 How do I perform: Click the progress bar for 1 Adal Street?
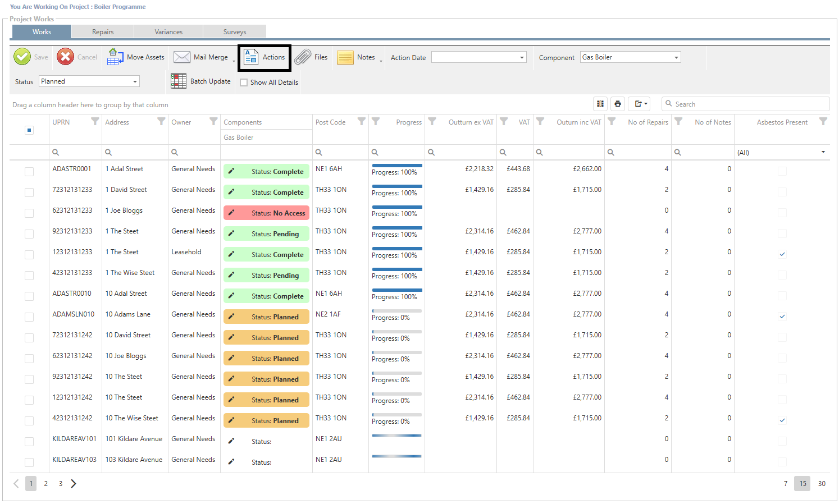(x=396, y=166)
